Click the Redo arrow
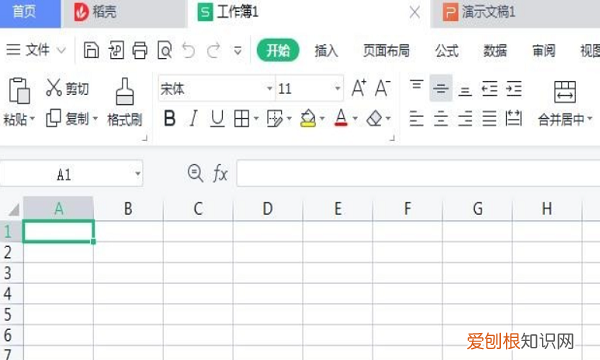 214,50
